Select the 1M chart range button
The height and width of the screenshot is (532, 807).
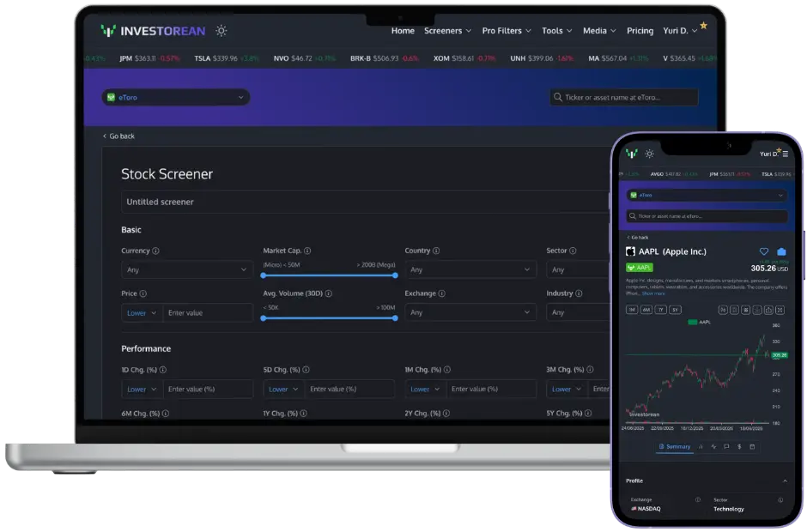[x=632, y=310]
